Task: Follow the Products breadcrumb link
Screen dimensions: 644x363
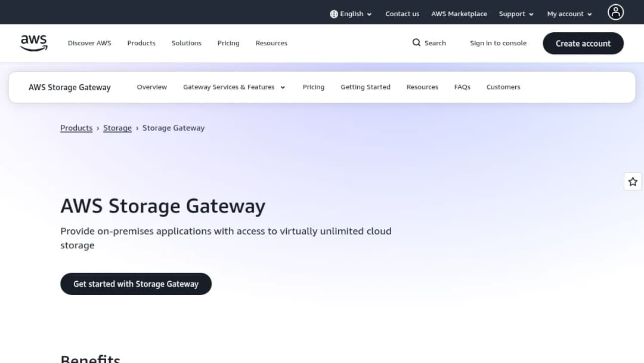Action: point(76,128)
